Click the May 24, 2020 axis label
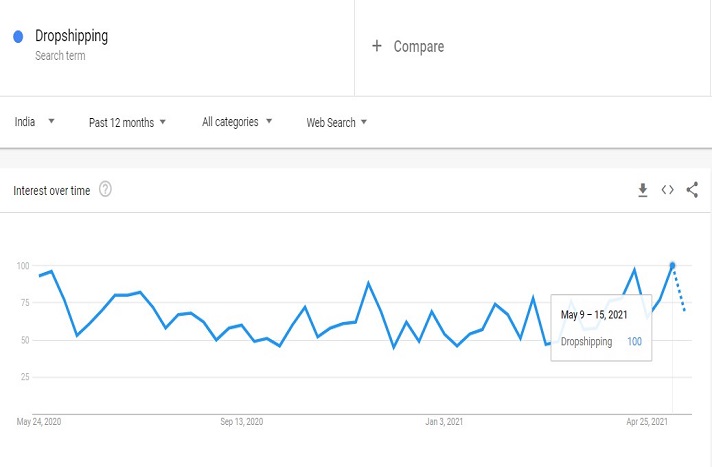Image resolution: width=712 pixels, height=467 pixels. pyautogui.click(x=39, y=422)
